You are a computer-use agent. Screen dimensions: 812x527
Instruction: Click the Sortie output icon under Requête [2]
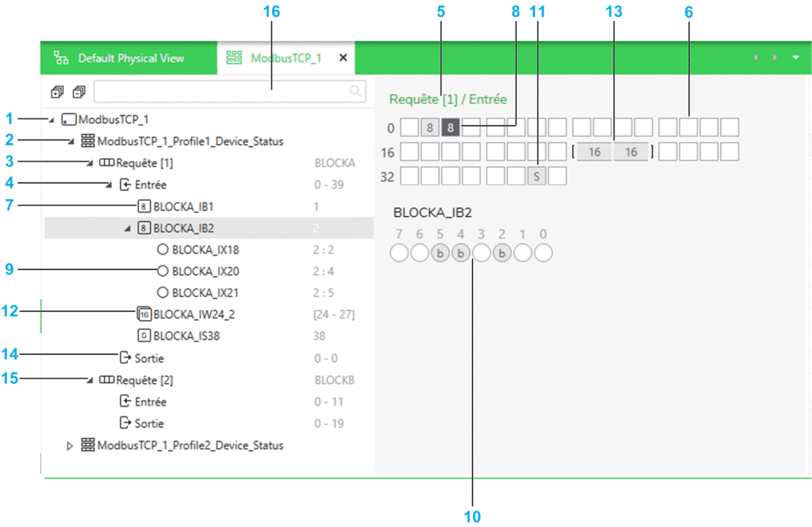tap(125, 423)
